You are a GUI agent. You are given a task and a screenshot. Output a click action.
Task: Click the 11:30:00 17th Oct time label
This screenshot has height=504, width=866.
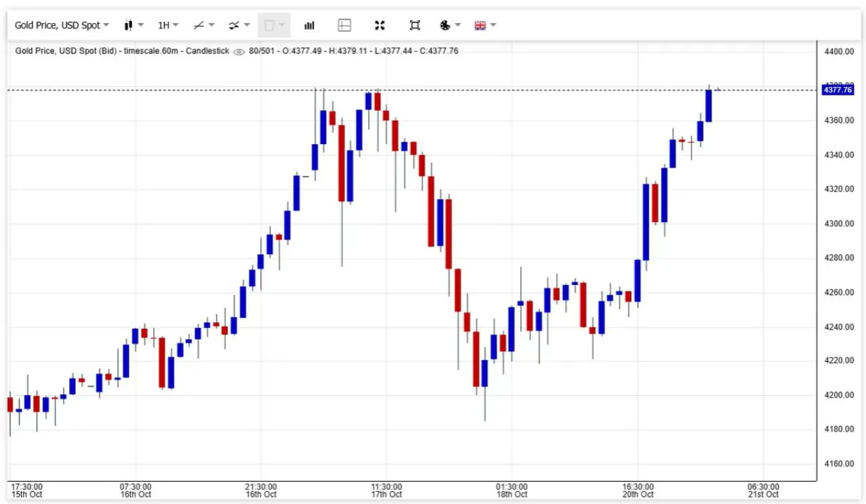tap(386, 490)
